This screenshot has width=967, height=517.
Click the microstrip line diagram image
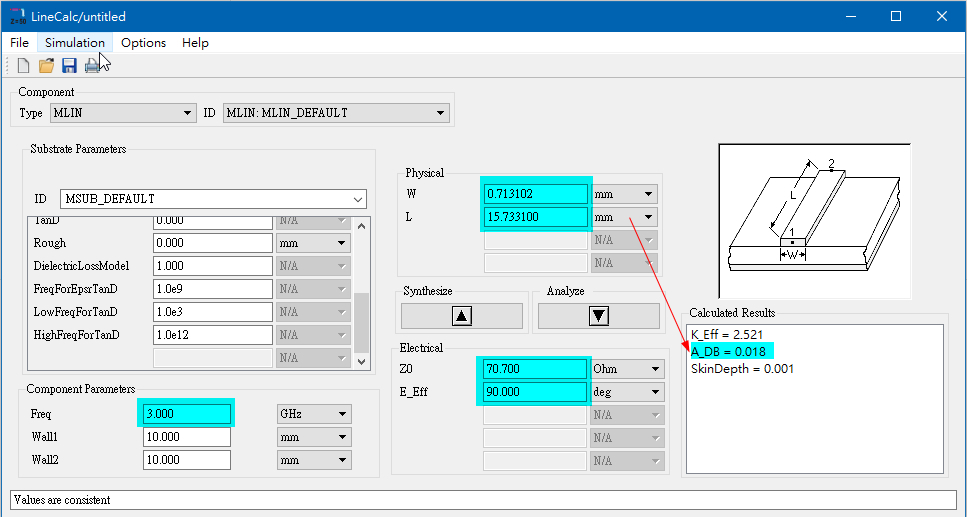coord(814,221)
